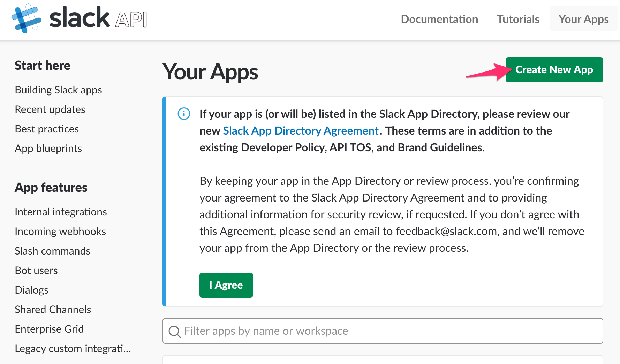The image size is (620, 364).
Task: Click the Your Apps page heading
Action: point(210,72)
